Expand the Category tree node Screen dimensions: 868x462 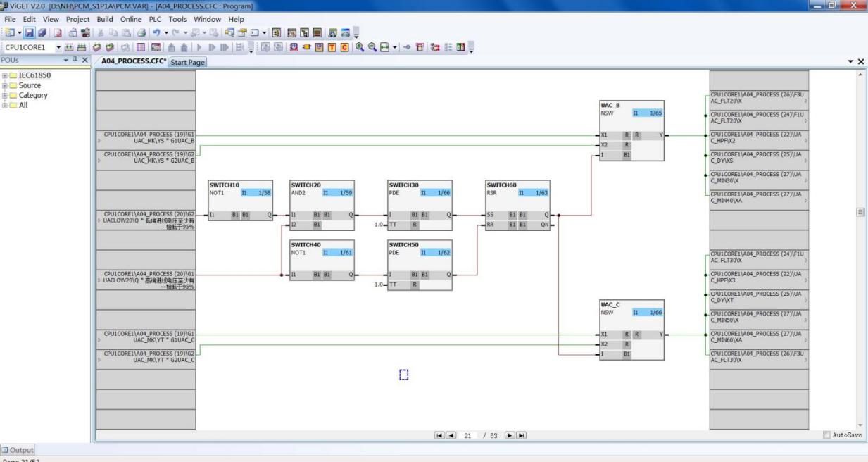pos(5,95)
